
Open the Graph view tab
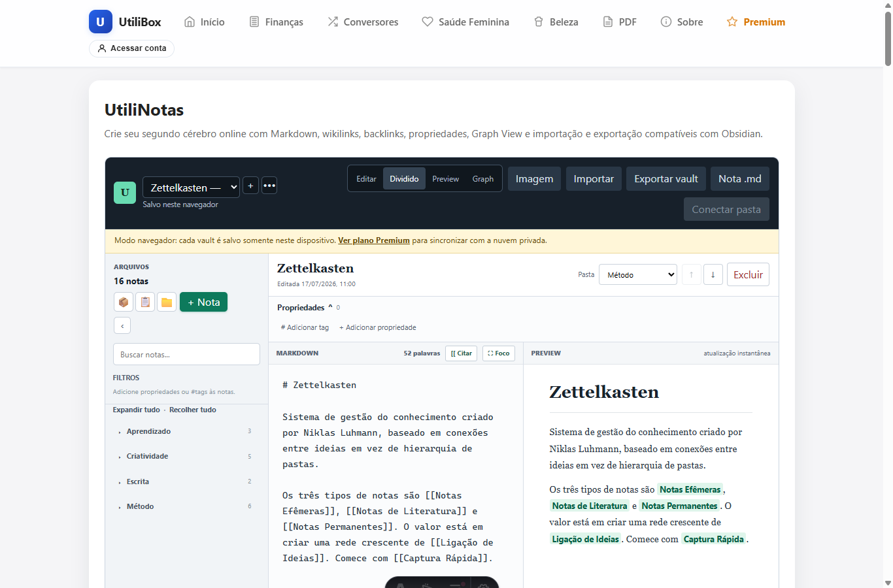pyautogui.click(x=483, y=179)
